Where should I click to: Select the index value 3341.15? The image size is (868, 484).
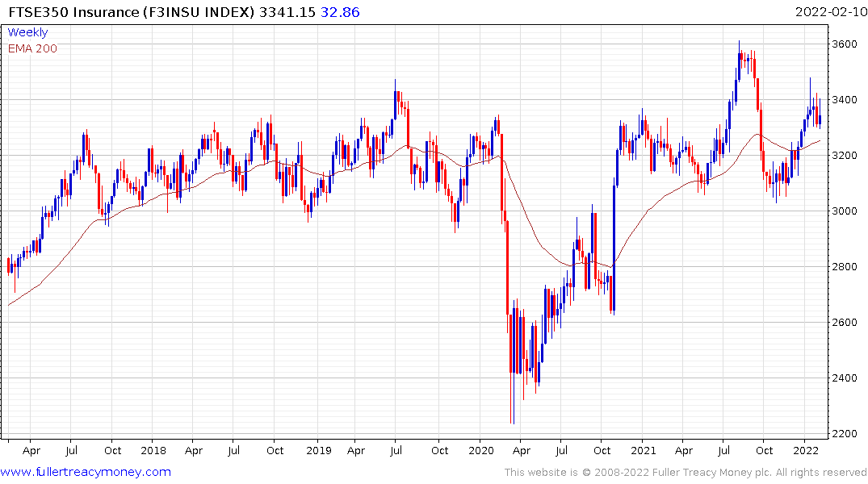click(x=287, y=12)
